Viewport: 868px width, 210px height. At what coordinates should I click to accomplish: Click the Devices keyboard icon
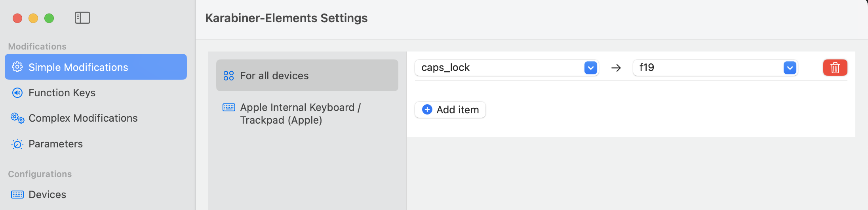(x=17, y=195)
